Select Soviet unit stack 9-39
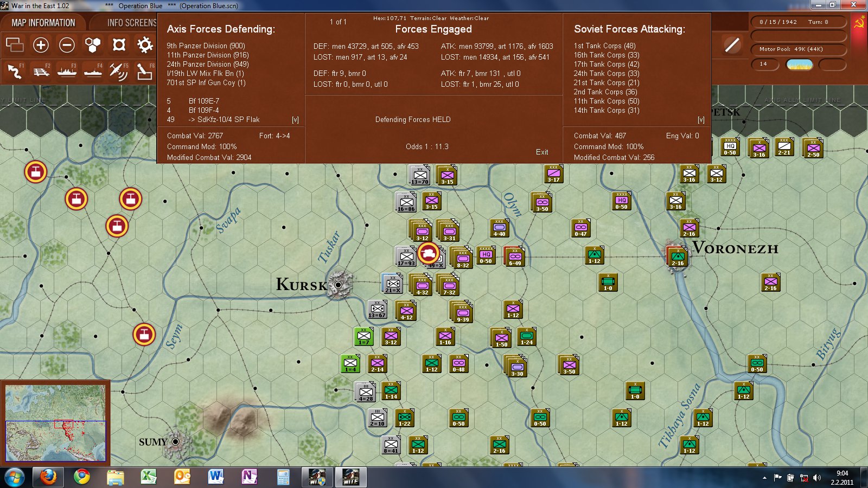Screen dimensions: 868x488 click(462, 311)
